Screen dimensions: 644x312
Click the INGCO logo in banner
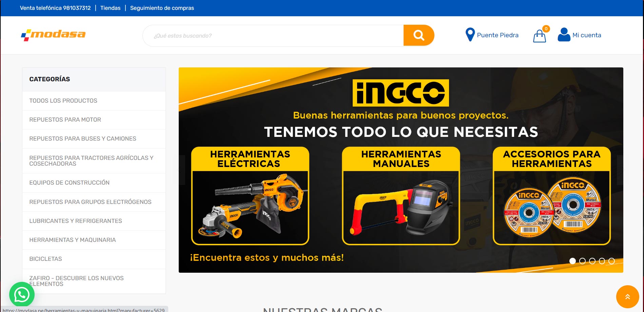(x=401, y=93)
